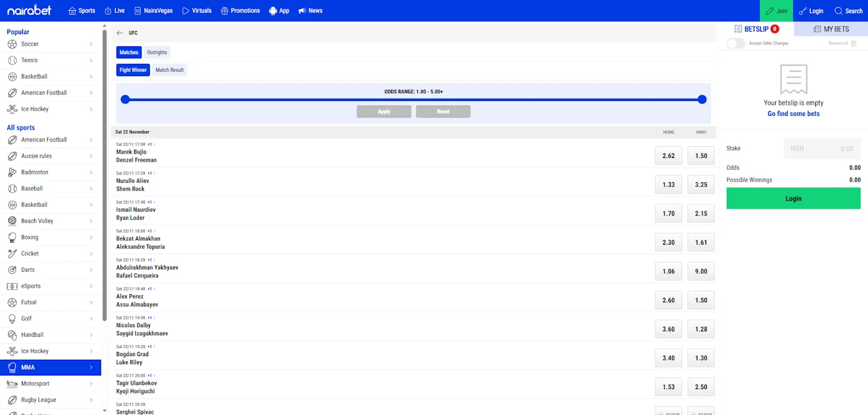Enable the Accept Odds Changes toggle
868x415 pixels.
(735, 43)
